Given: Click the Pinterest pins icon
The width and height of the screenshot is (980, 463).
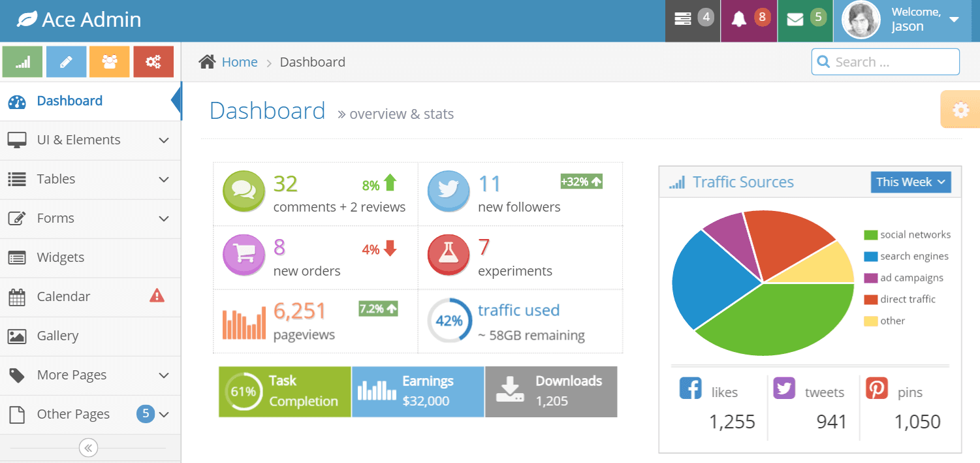Looking at the screenshot, I should point(877,388).
